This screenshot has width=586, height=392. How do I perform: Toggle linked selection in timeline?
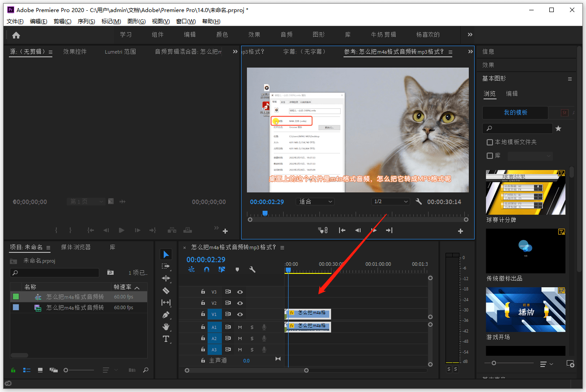pyautogui.click(x=222, y=269)
